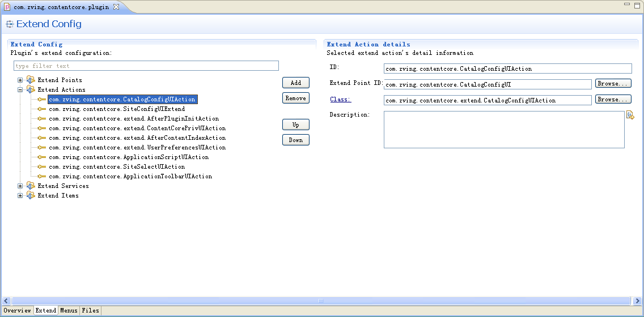Expand the Extend Services tree node
The width and height of the screenshot is (644, 317).
point(20,186)
